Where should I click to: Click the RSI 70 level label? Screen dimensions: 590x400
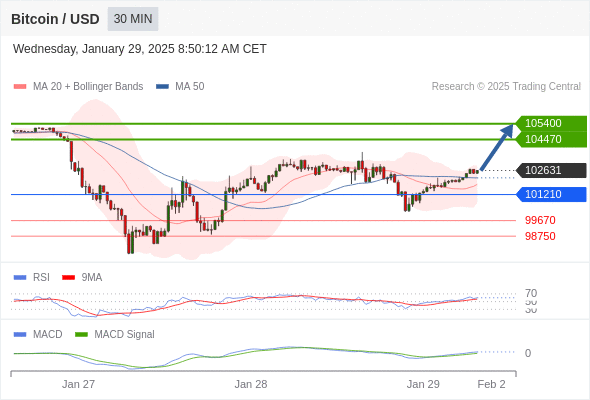[x=531, y=293]
